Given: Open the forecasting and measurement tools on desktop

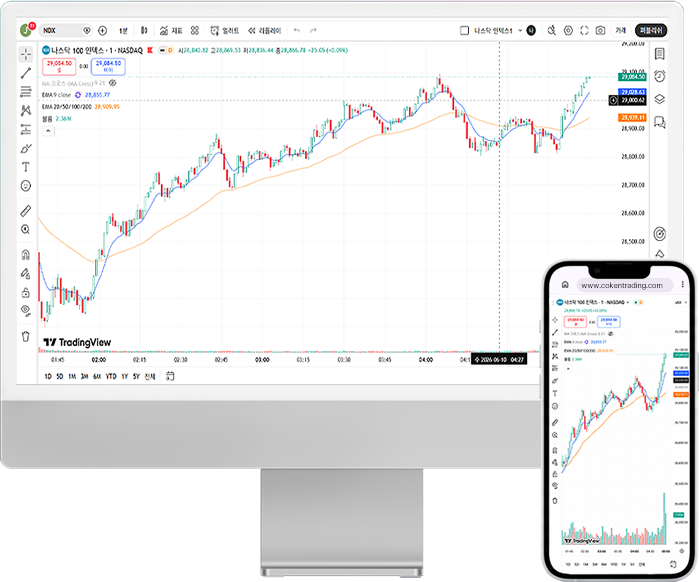Looking at the screenshot, I should 26,129.
